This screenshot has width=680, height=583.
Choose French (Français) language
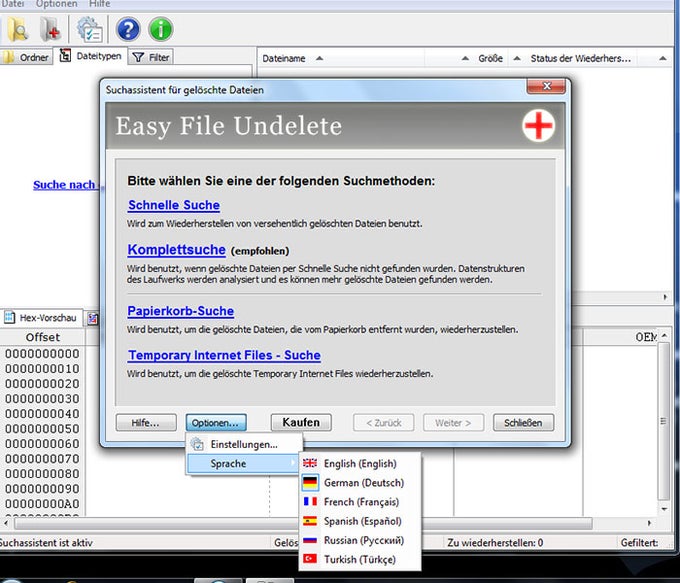click(x=360, y=501)
